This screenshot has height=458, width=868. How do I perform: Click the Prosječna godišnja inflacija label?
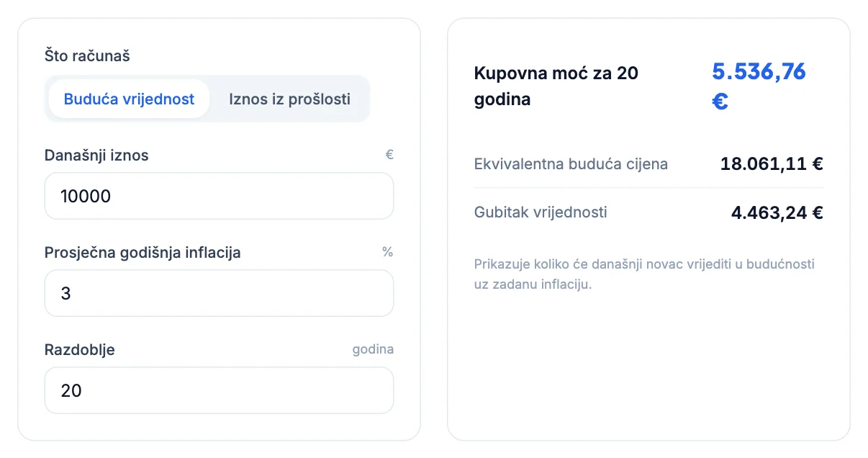(143, 253)
